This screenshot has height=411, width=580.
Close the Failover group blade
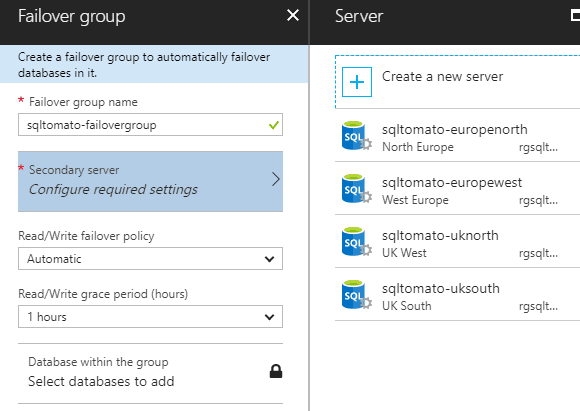point(293,16)
